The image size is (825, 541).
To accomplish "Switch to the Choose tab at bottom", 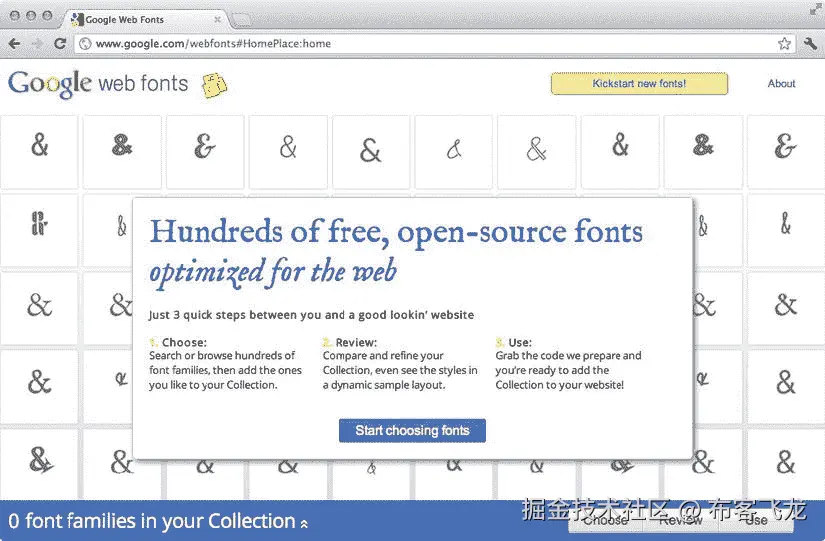I will [606, 520].
